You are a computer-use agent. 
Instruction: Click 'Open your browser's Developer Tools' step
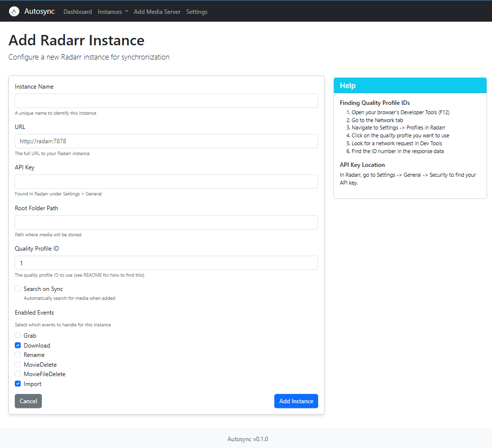[400, 112]
